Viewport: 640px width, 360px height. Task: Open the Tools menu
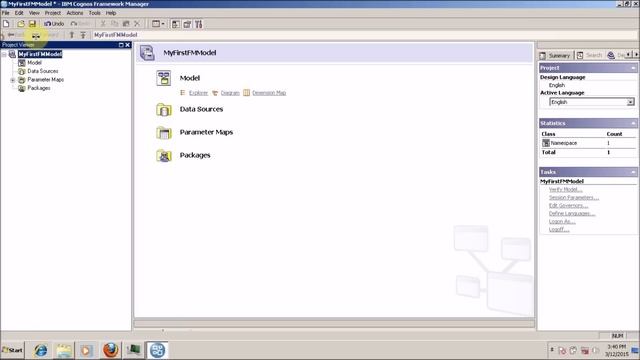(94, 13)
